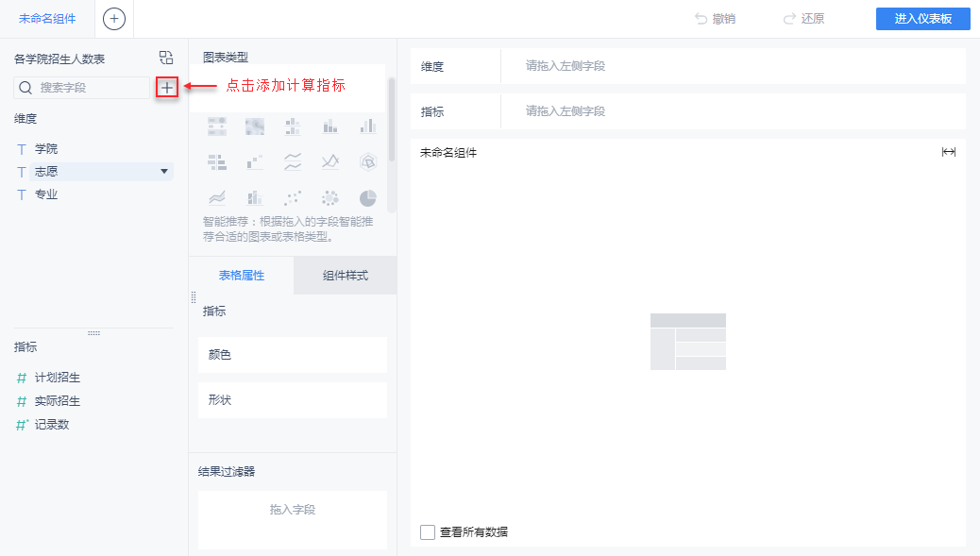Add a new component with the circled plus
Viewport: 980px width, 556px height.
coord(113,19)
